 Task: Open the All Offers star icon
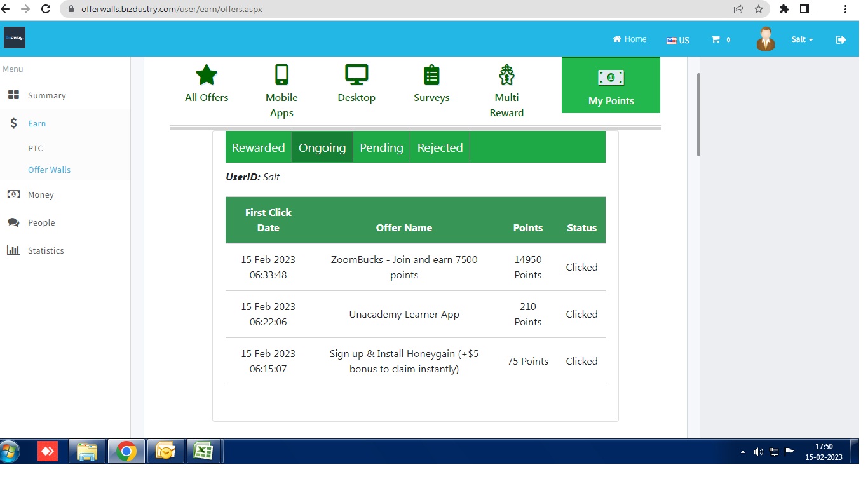tap(207, 75)
